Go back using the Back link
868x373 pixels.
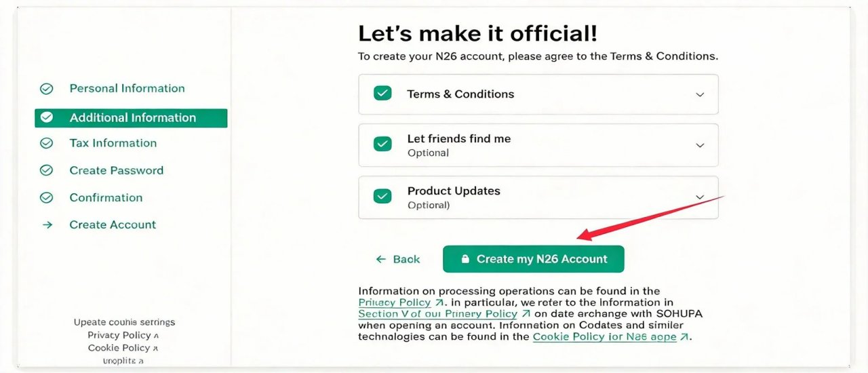click(x=399, y=259)
